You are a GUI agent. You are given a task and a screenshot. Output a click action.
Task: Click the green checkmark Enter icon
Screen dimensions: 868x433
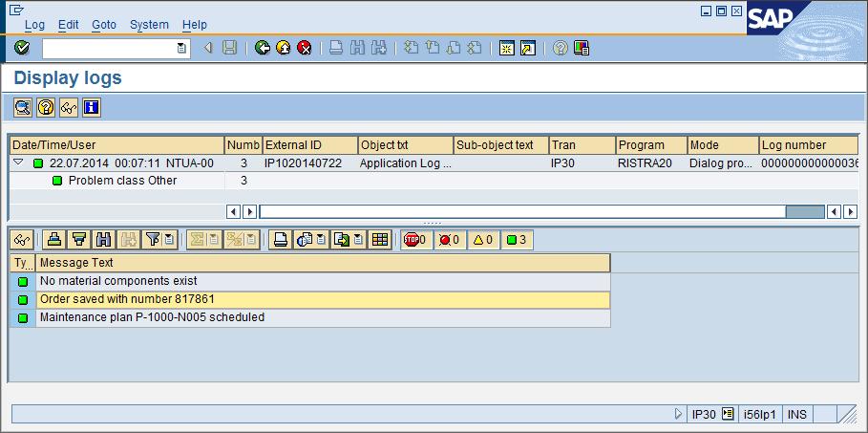[22, 48]
